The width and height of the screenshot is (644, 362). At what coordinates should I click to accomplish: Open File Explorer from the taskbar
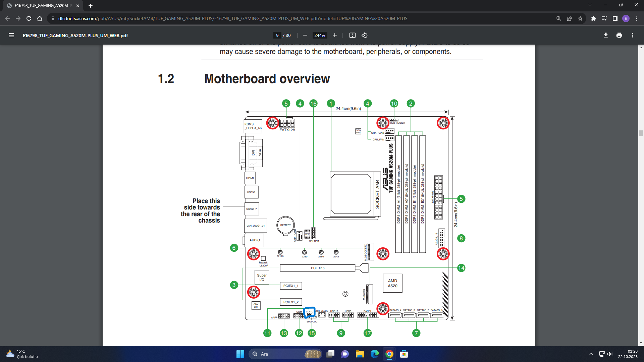[x=360, y=354]
